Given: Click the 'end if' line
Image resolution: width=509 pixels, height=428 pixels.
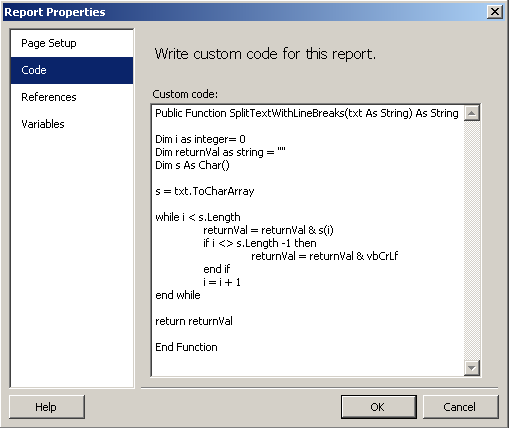Looking at the screenshot, I should coord(217,269).
